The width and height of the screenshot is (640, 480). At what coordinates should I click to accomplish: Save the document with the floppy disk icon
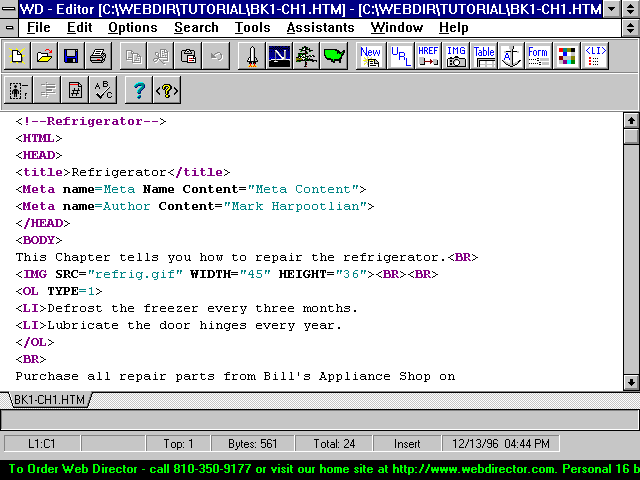click(71, 56)
